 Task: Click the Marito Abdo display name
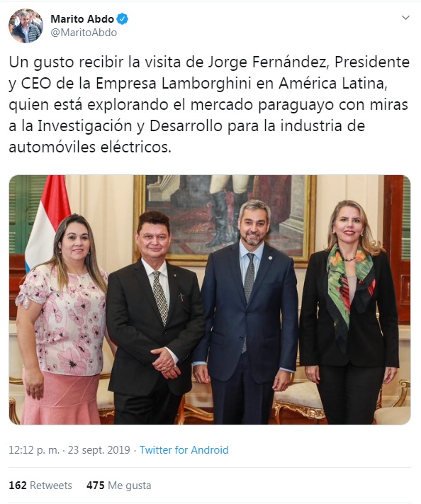82,19
